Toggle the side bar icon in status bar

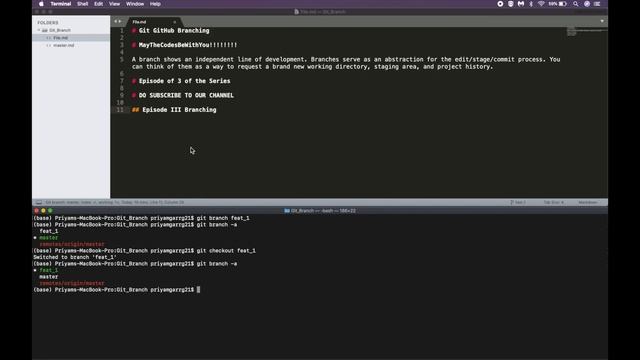point(39,202)
